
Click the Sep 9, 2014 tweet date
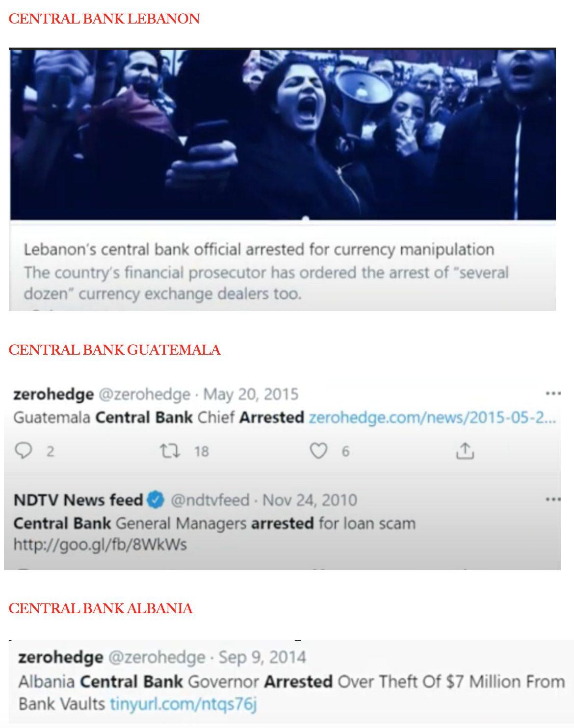tap(262, 657)
